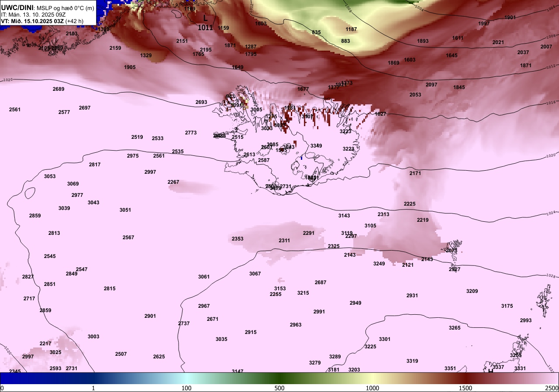Viewport: 559px width, 392px height.
Task: Click the map value 3319
Action: (412, 361)
